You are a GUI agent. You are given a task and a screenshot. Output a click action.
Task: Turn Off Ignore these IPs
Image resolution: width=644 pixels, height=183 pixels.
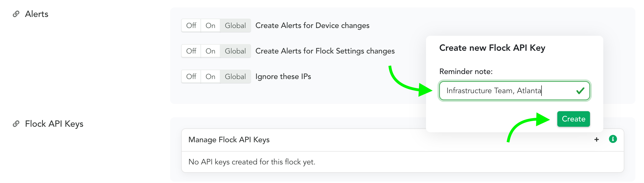191,77
